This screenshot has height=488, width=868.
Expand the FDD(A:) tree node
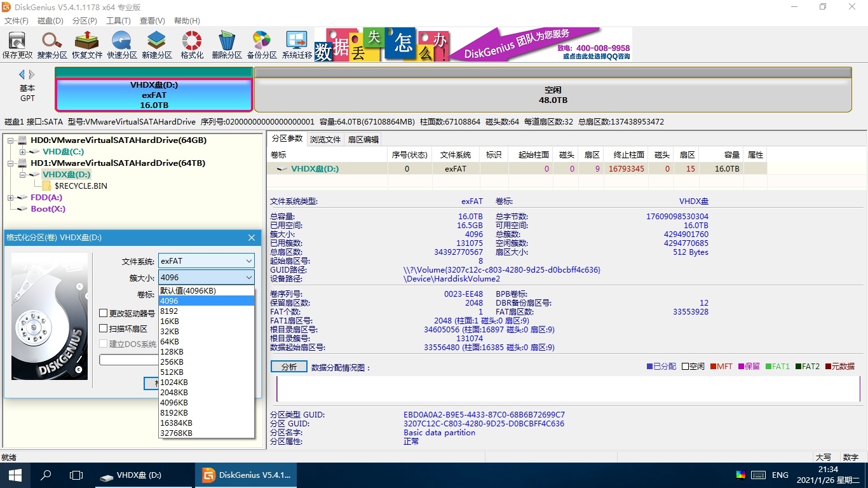[11, 198]
